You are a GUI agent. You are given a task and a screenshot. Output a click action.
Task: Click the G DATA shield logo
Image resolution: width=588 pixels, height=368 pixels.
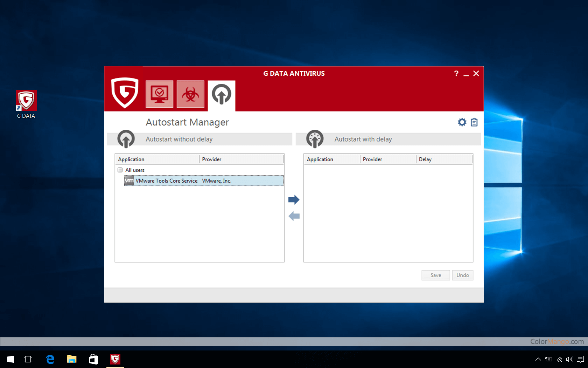point(125,94)
